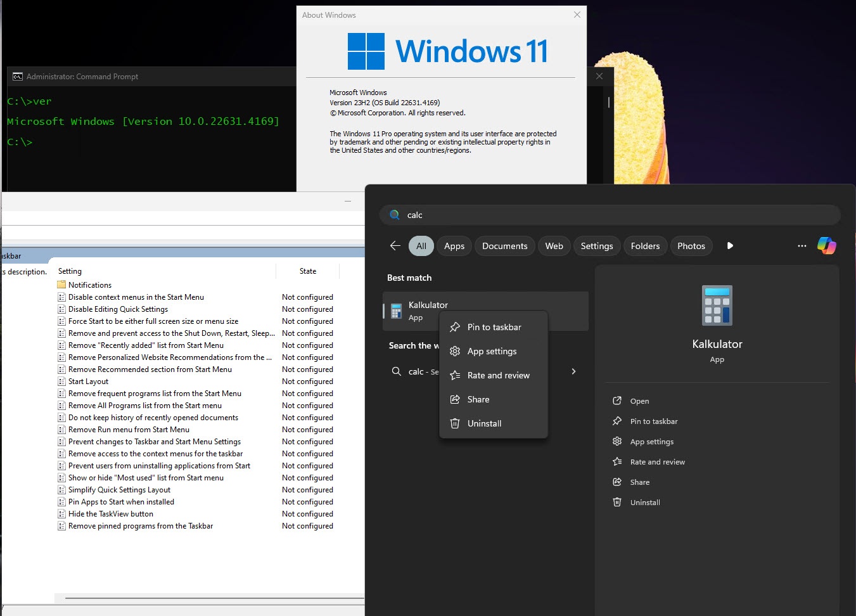Open the three-dot more options menu
This screenshot has height=616, width=856.
[x=802, y=246]
